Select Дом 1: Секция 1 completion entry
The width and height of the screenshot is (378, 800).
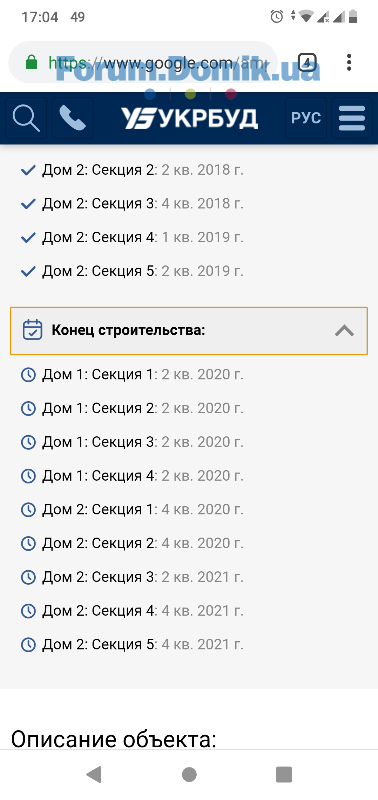132,374
